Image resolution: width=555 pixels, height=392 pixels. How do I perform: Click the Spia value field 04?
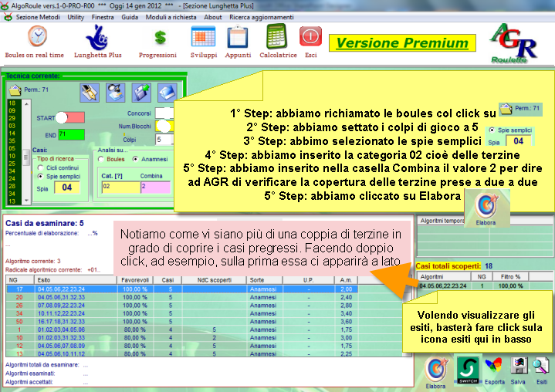67,188
